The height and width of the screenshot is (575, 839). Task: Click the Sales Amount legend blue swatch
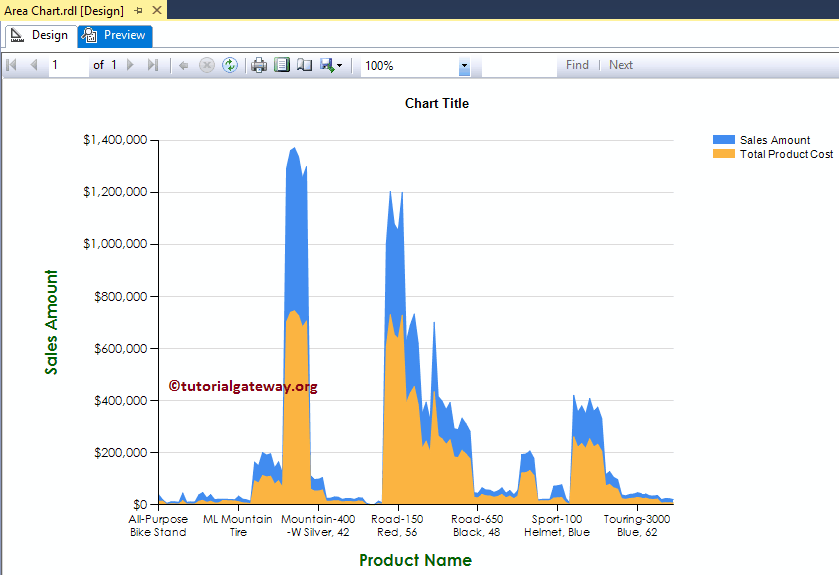723,140
